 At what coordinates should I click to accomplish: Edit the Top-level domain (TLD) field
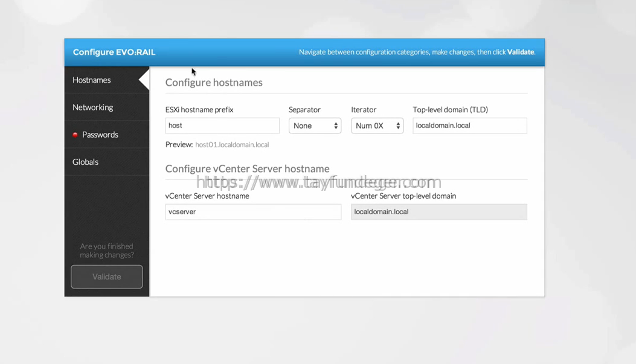tap(470, 126)
